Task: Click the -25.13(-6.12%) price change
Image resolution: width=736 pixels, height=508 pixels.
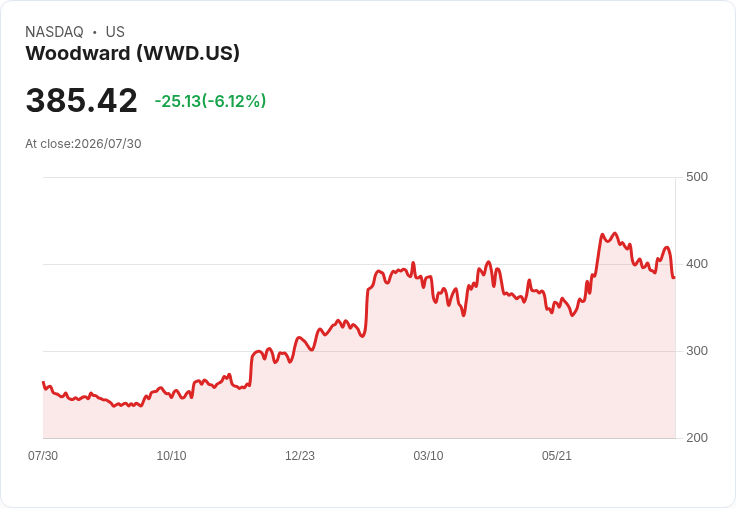Action: tap(210, 101)
